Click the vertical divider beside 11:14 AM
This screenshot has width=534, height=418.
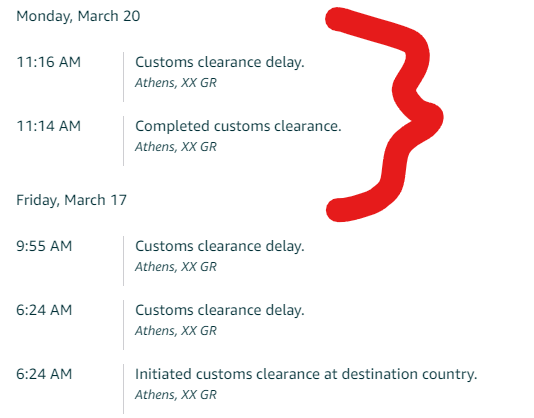pos(123,141)
